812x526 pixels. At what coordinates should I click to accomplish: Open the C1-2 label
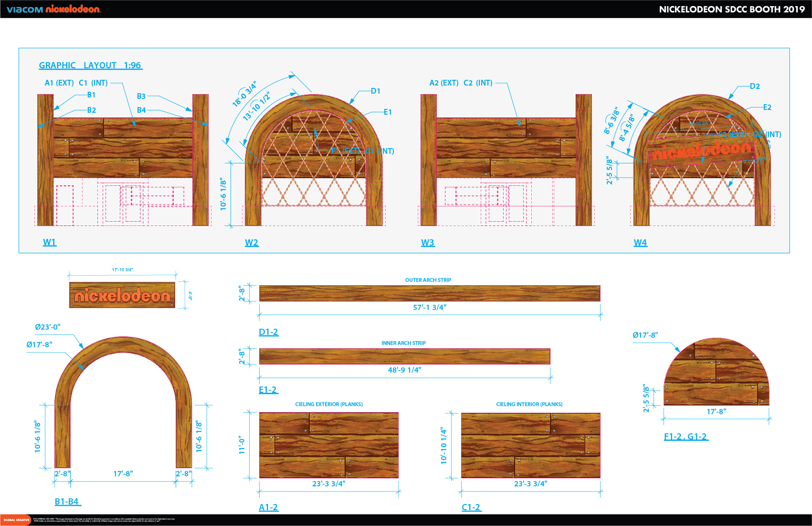tap(471, 507)
